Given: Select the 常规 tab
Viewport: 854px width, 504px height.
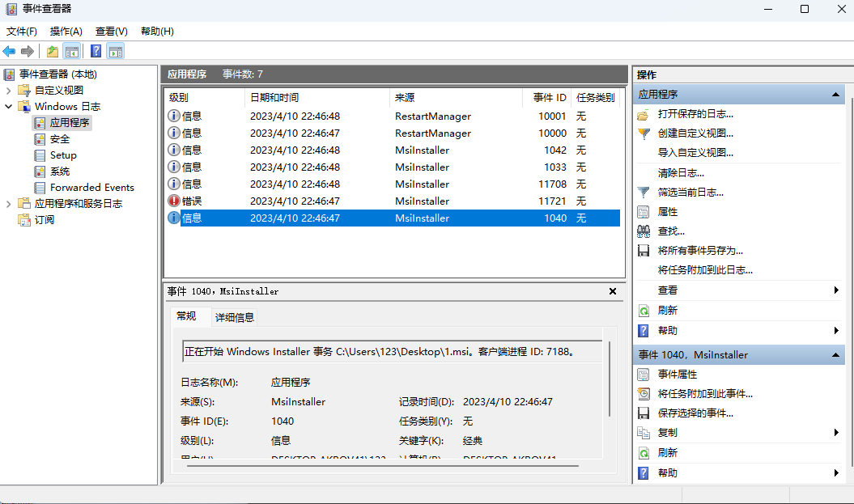Looking at the screenshot, I should [186, 316].
